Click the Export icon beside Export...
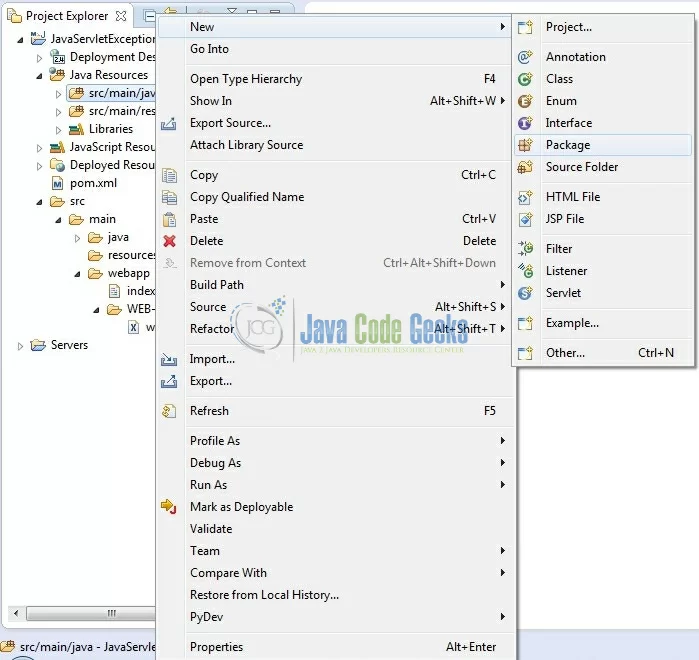Image resolution: width=699 pixels, height=660 pixels. coord(169,381)
